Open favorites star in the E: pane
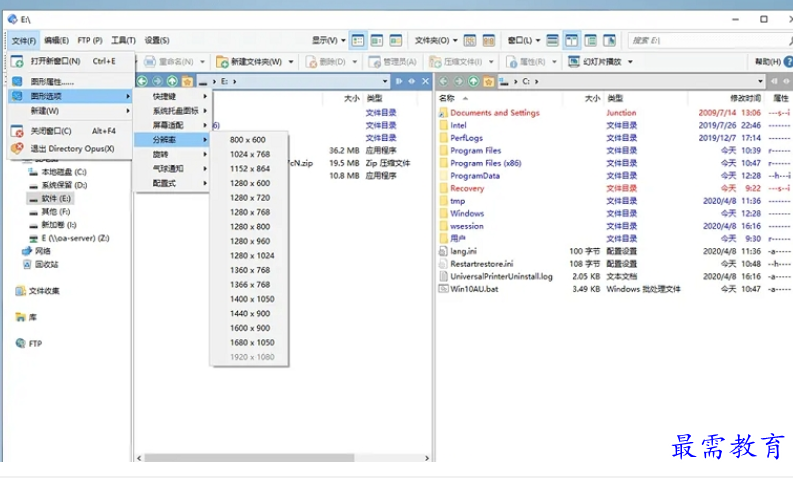This screenshot has width=793, height=478. (x=187, y=81)
